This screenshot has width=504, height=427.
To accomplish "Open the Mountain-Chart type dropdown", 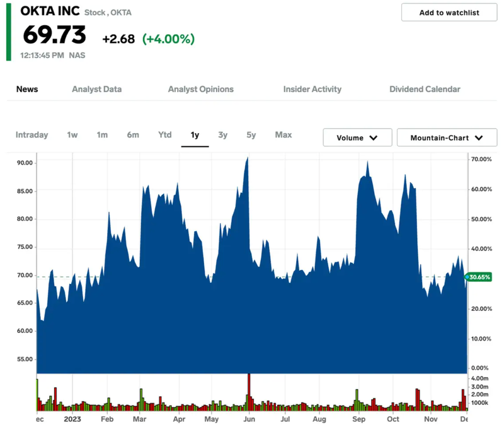I will (x=447, y=137).
